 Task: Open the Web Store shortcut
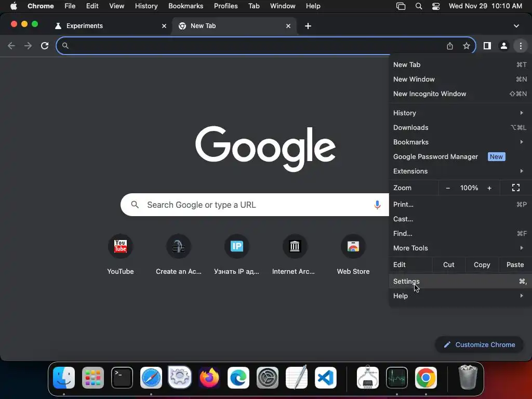(x=353, y=255)
